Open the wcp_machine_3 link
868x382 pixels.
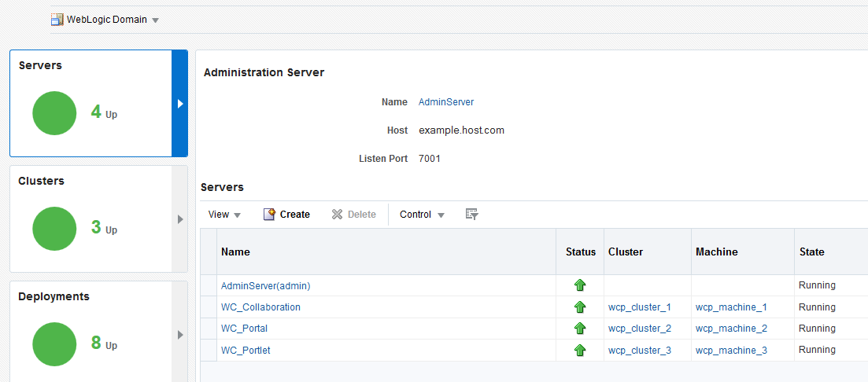tap(731, 350)
